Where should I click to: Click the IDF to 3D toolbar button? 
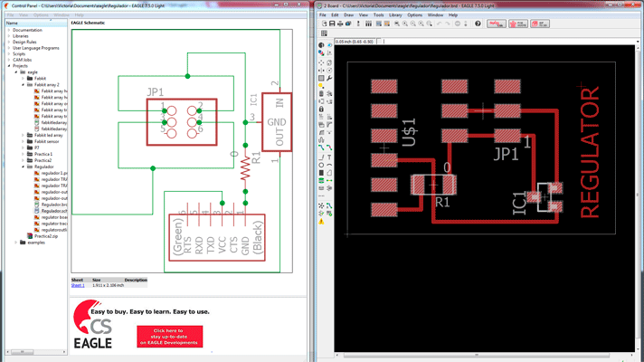click(x=540, y=24)
